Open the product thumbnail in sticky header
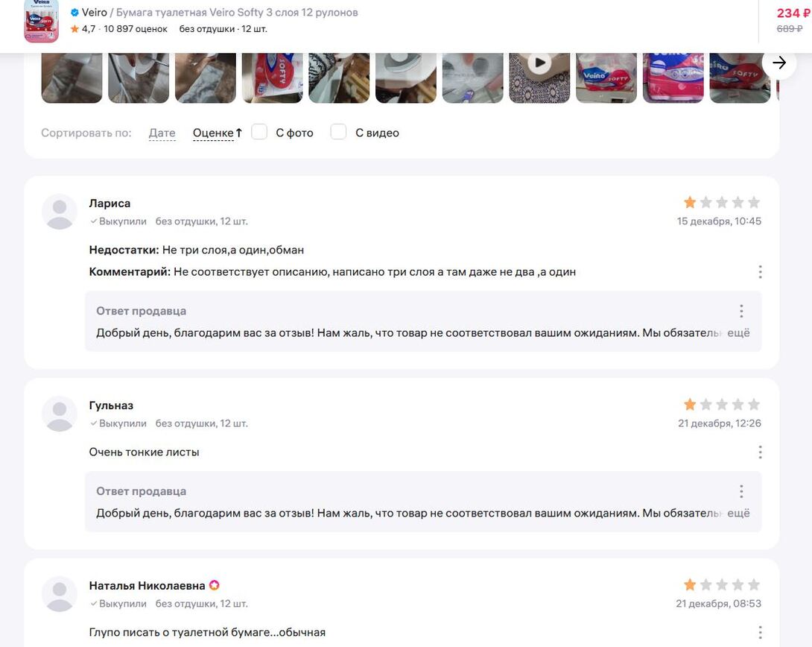812x647 pixels. coord(42,21)
